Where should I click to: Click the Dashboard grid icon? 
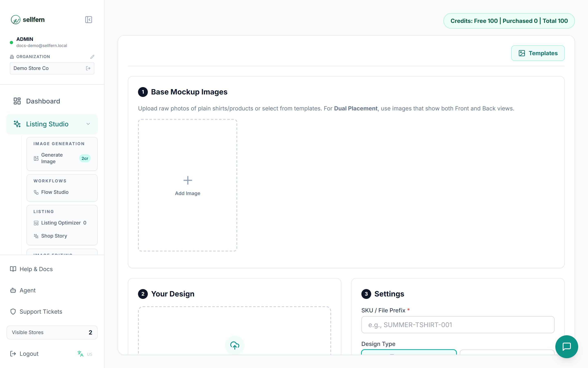point(17,101)
